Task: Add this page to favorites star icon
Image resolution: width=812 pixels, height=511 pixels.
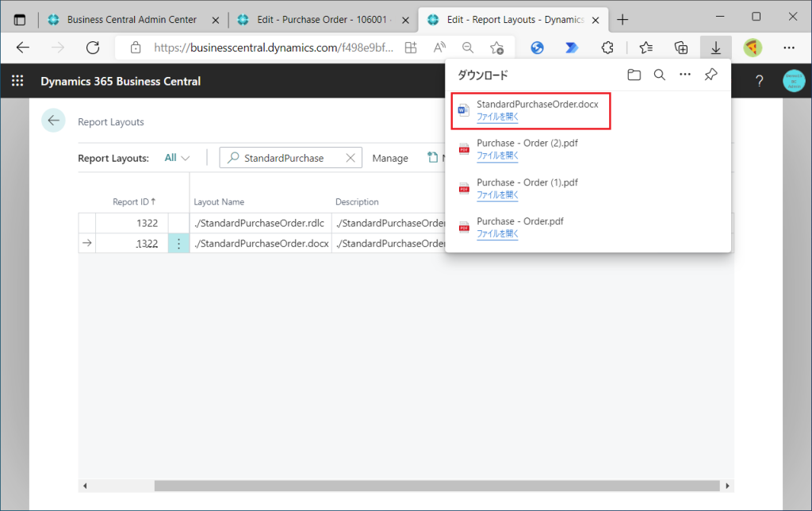Action: pos(496,48)
